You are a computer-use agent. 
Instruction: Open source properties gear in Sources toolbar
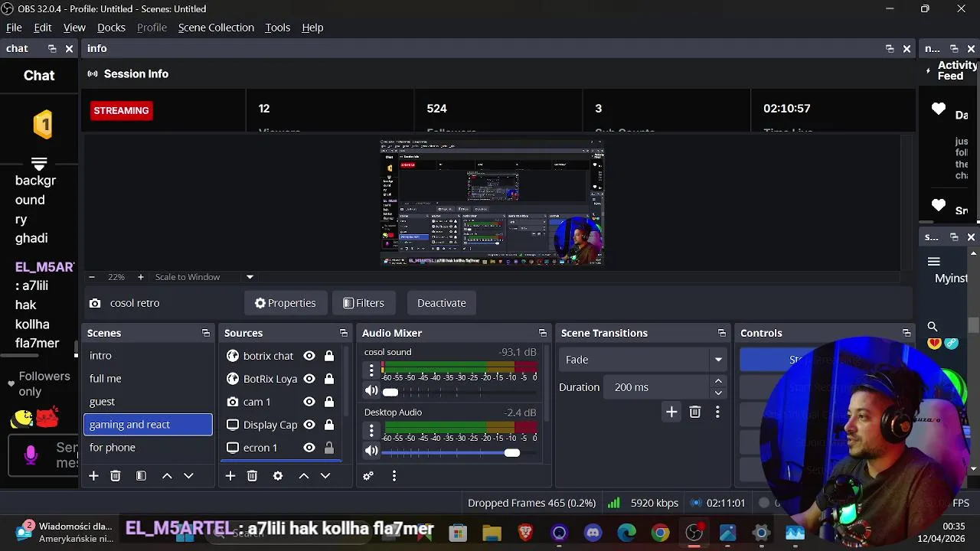pyautogui.click(x=278, y=476)
